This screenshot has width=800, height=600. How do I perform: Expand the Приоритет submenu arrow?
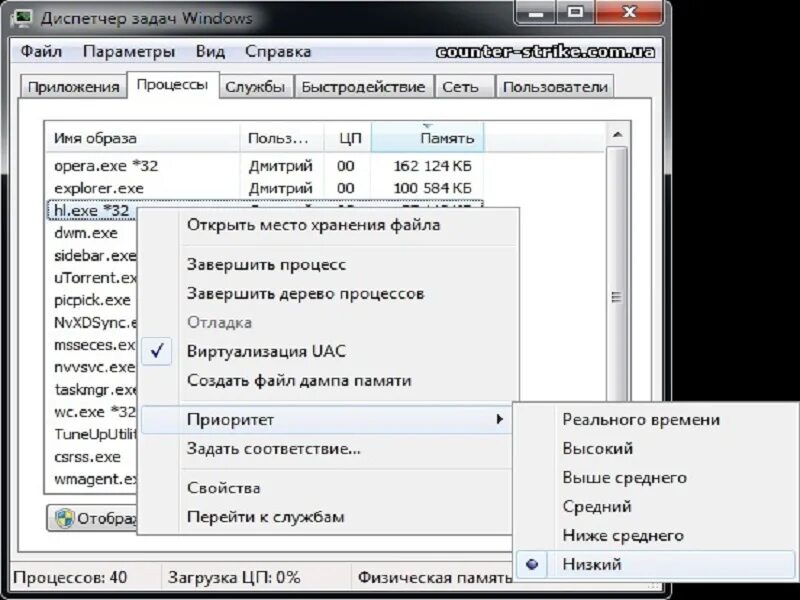point(499,419)
